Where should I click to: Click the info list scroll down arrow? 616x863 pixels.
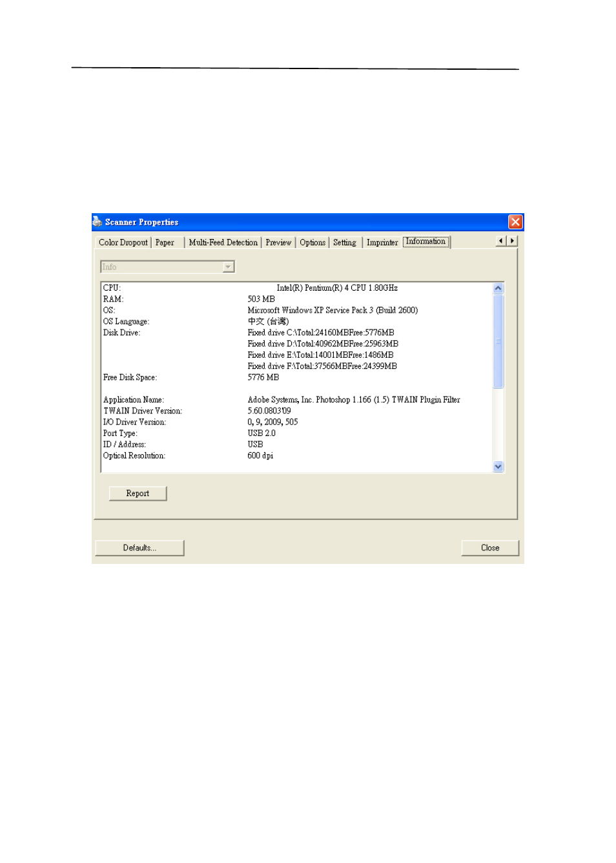click(x=498, y=466)
